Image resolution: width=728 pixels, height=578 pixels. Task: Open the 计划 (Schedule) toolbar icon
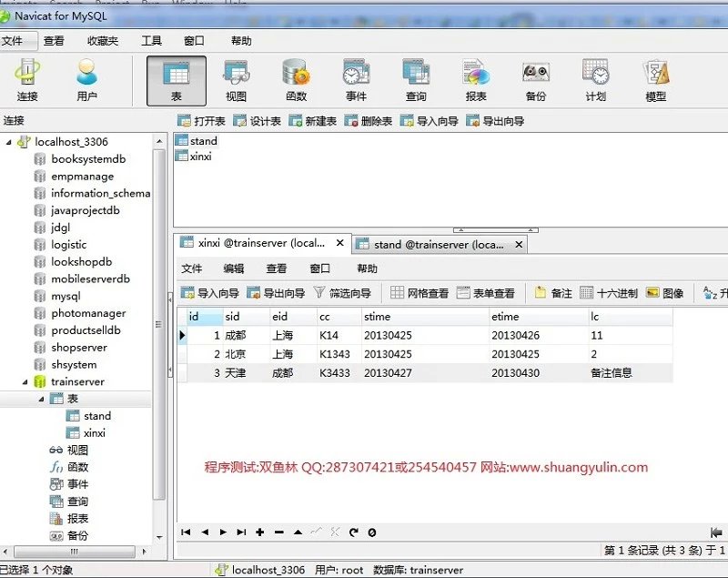pos(596,80)
